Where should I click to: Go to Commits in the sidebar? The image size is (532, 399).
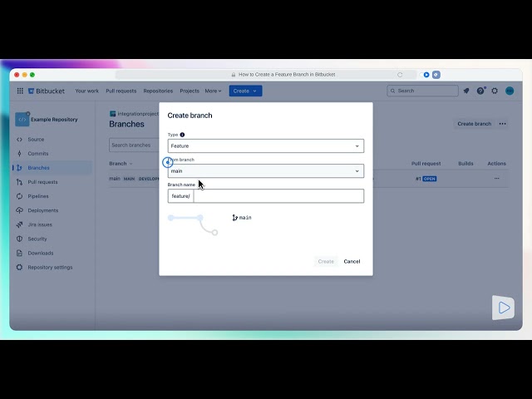click(38, 154)
